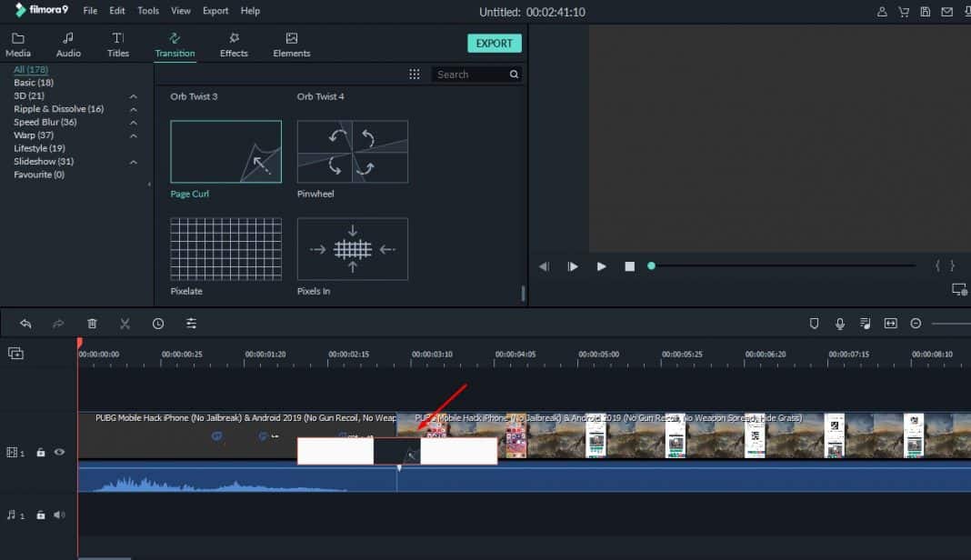This screenshot has width=971, height=560.
Task: Click the preview left curly brace button
Action: tap(937, 265)
